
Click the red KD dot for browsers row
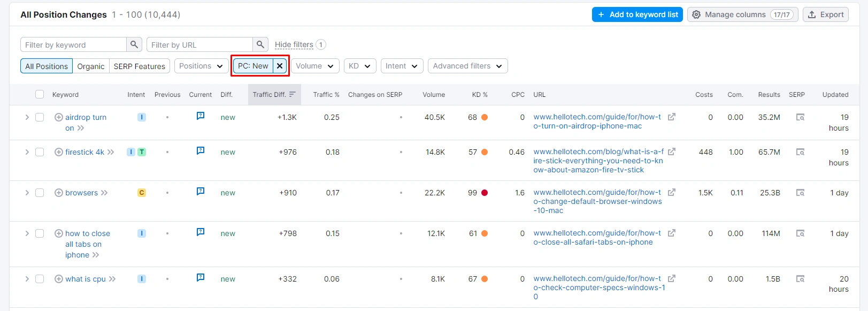(x=485, y=193)
